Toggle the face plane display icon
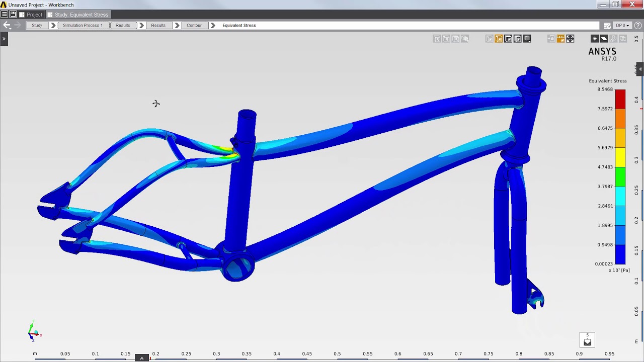This screenshot has width=644, height=362. (604, 39)
